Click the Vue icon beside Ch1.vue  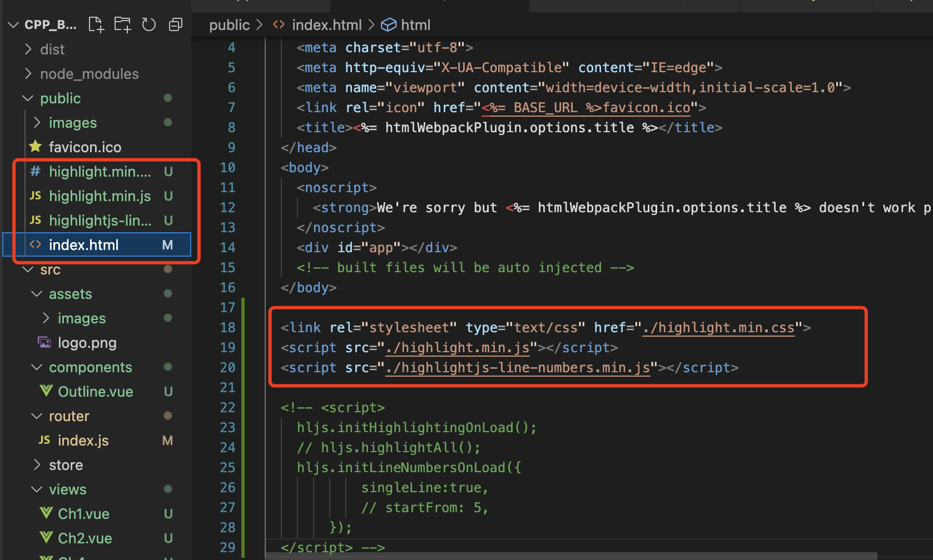click(x=46, y=513)
